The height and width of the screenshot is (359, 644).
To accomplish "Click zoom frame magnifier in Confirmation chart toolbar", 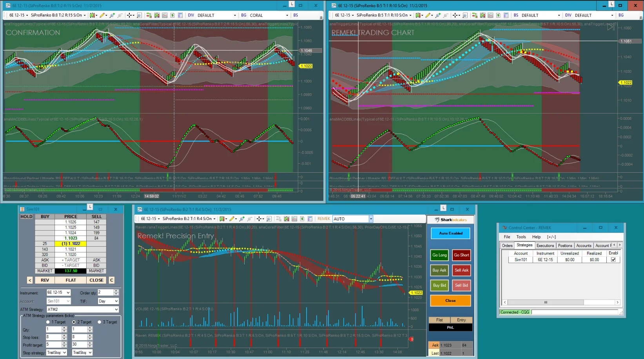I will tap(139, 15).
